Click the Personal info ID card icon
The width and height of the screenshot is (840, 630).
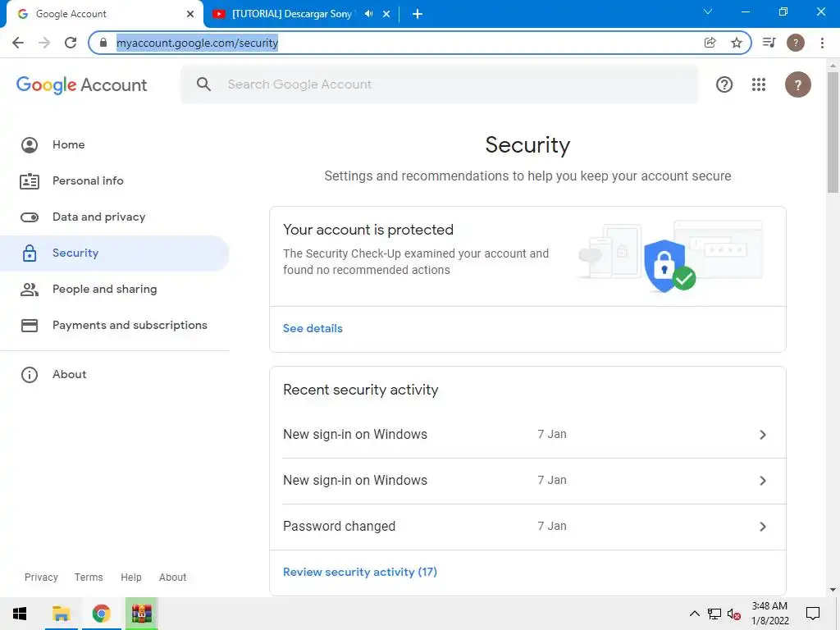30,181
